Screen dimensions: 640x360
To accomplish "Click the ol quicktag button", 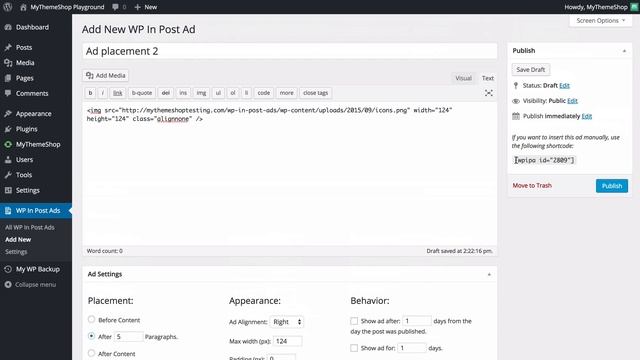I will (233, 93).
